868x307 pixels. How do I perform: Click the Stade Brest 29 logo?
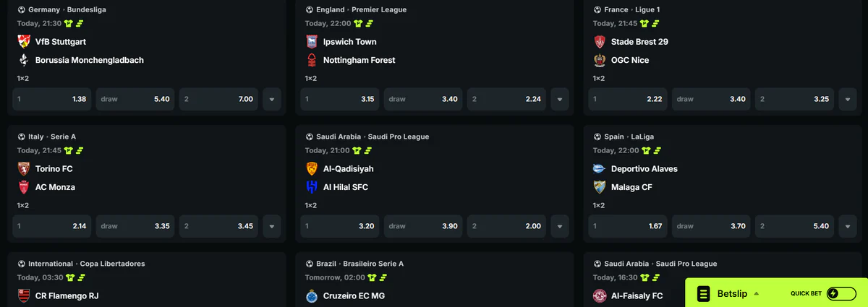599,41
